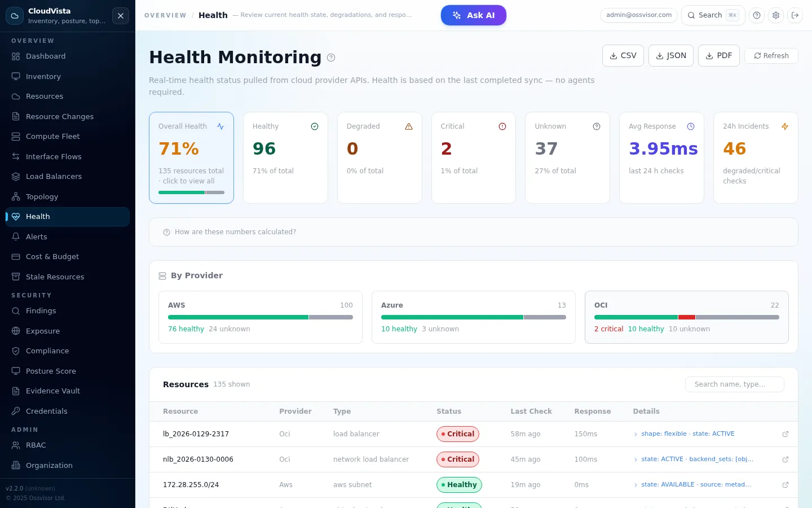Open the Overall Health 71% card
Viewport: 812px width, 508px height.
click(x=191, y=157)
